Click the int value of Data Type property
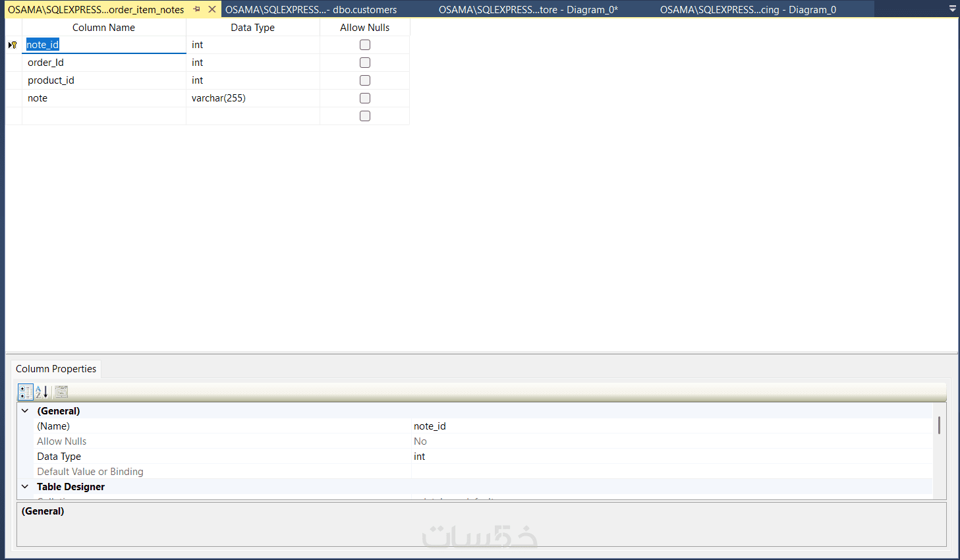Screen dimensions: 960x560 coord(420,457)
